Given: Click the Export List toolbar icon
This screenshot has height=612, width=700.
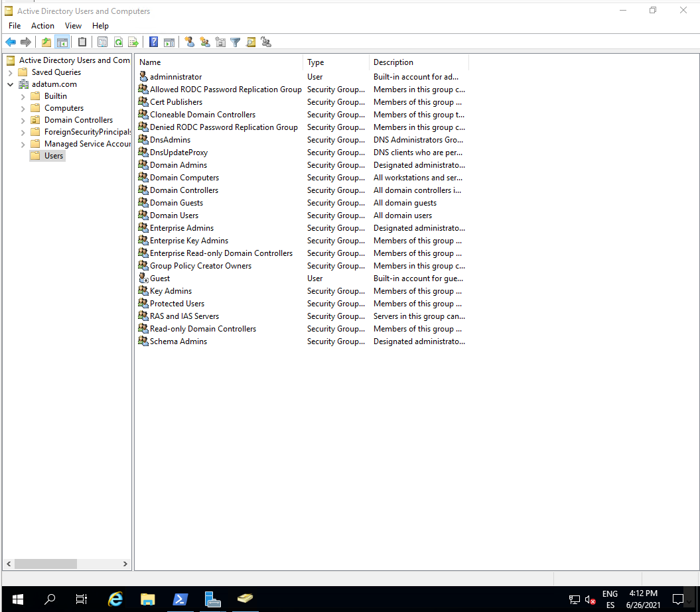Looking at the screenshot, I should click(133, 42).
